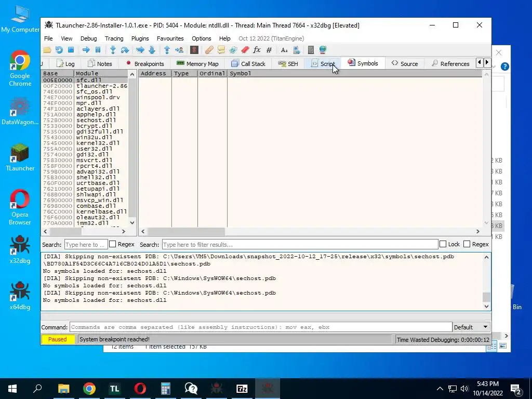Switch to the Breakpoints tab

(x=145, y=64)
